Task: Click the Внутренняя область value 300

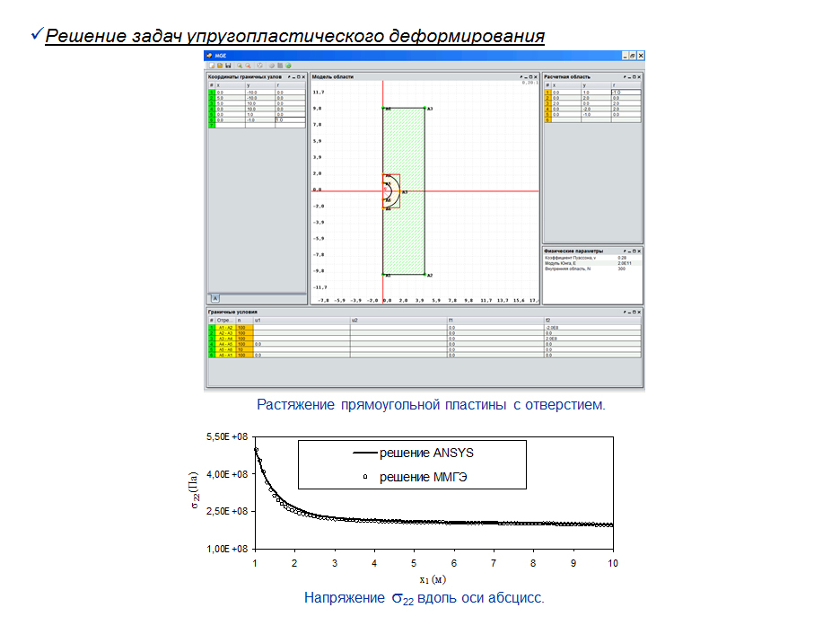Action: (x=621, y=269)
